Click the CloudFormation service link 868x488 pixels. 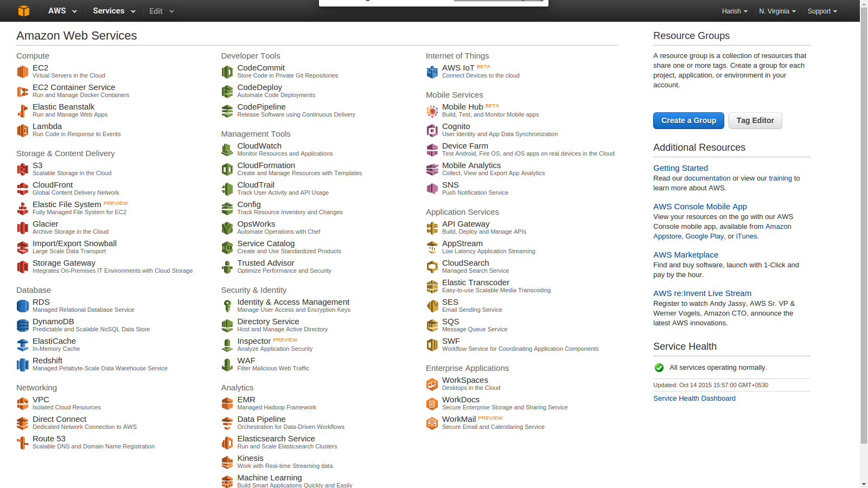[266, 165]
